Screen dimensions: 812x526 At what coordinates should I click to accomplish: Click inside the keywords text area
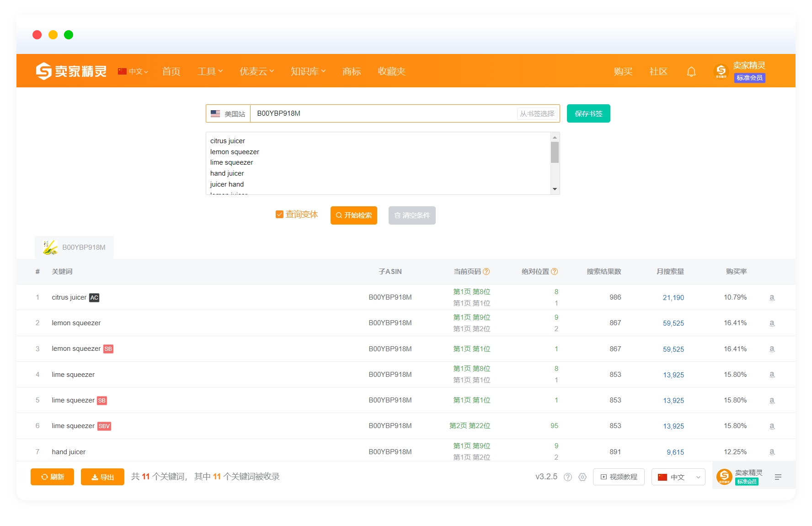click(378, 163)
